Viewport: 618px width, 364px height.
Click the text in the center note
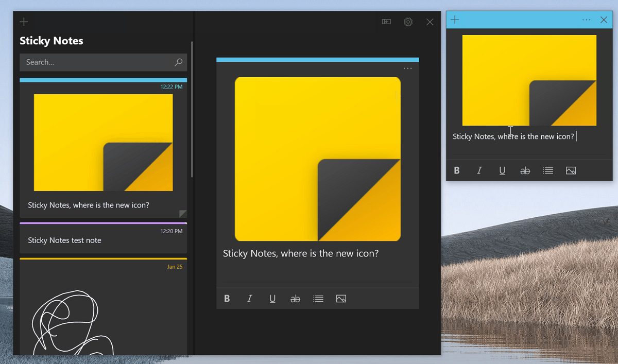click(301, 253)
